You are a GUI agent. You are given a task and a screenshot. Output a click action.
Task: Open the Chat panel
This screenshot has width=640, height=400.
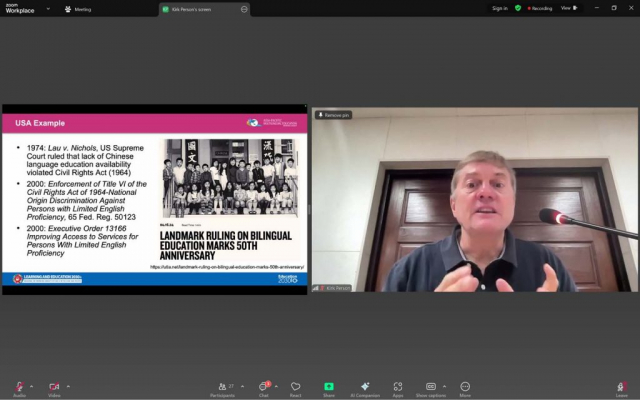click(266, 387)
